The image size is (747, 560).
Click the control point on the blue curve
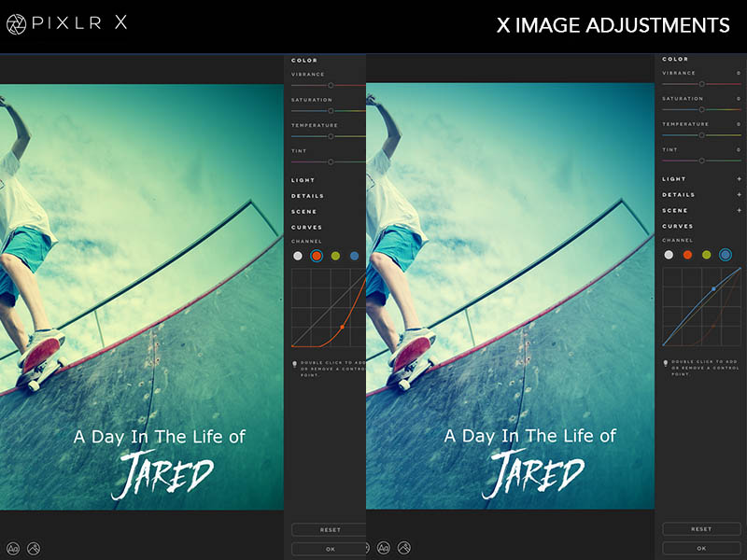[713, 288]
